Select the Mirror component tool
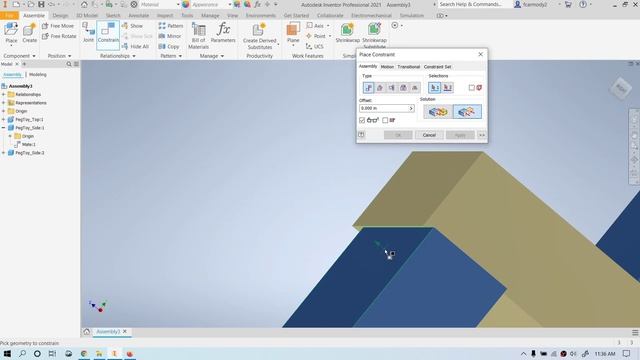This screenshot has width=640, height=360. (170, 36)
